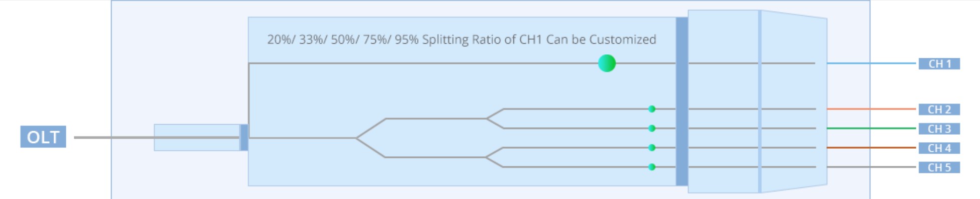Click the small green dot on CH 3 line
The width and height of the screenshot is (980, 199).
click(x=652, y=128)
